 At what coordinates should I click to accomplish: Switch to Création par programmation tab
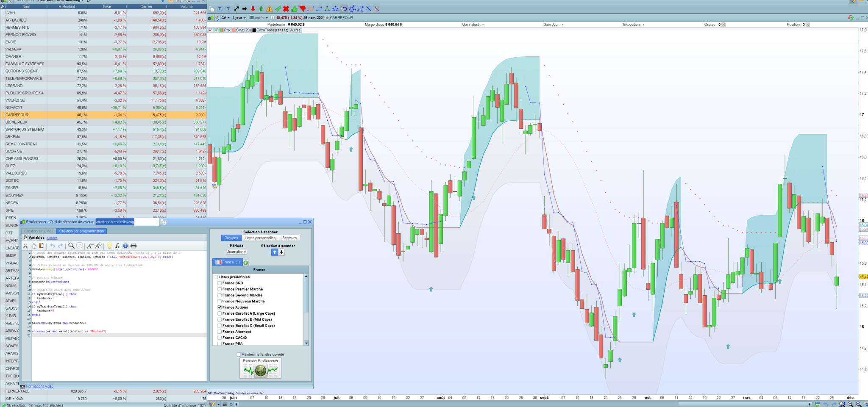click(81, 231)
